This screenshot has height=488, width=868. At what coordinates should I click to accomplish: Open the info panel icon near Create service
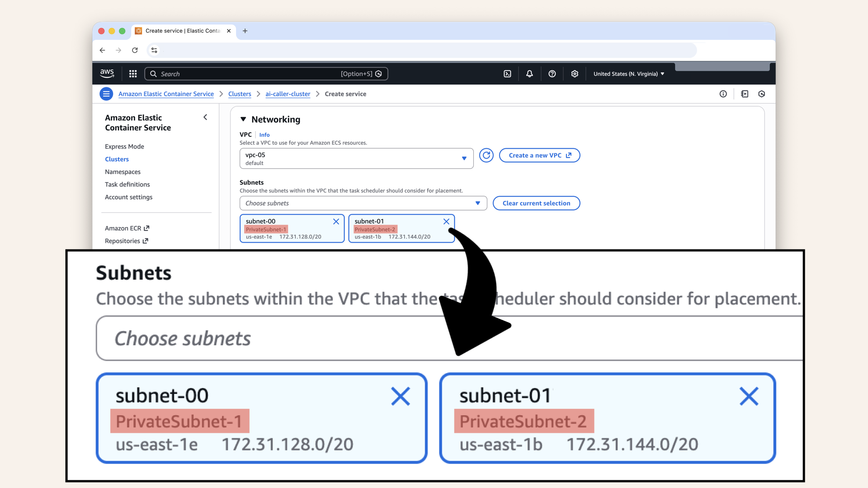723,94
